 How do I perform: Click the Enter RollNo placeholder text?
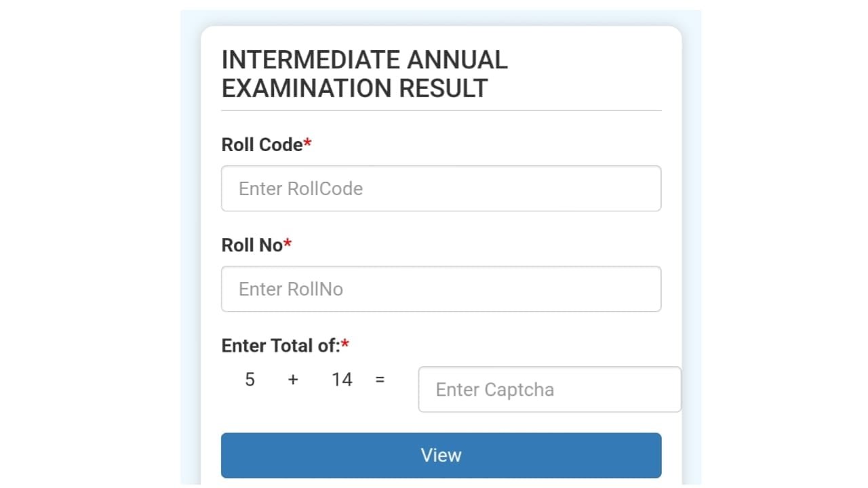click(290, 289)
